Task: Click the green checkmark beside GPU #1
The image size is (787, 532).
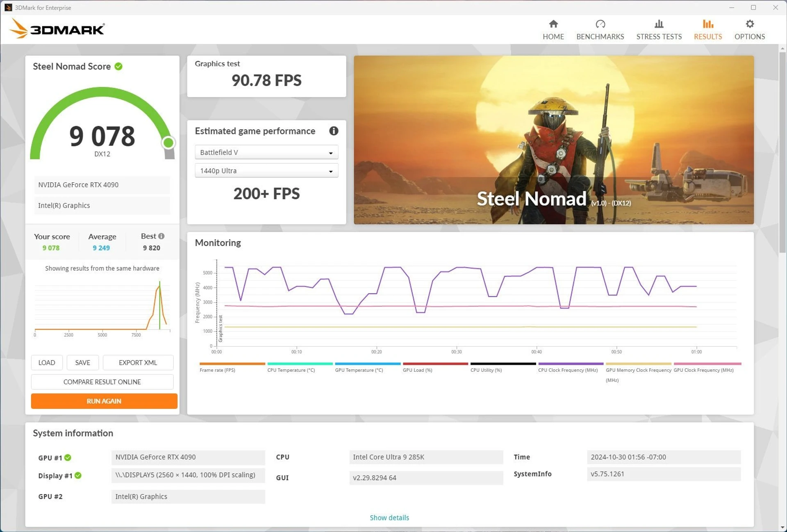Action: pos(68,457)
